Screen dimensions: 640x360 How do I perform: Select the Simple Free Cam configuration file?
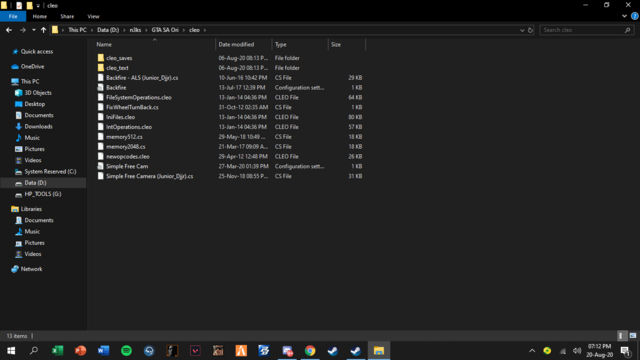tap(127, 166)
